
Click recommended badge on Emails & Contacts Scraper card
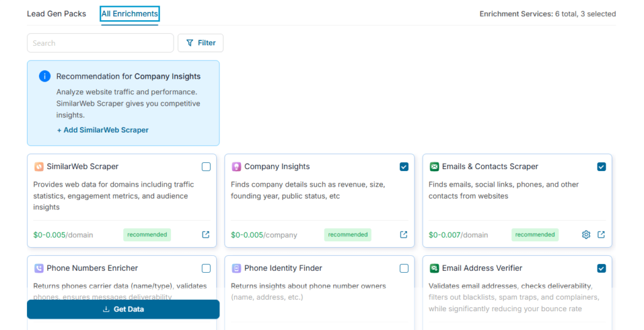[535, 235]
